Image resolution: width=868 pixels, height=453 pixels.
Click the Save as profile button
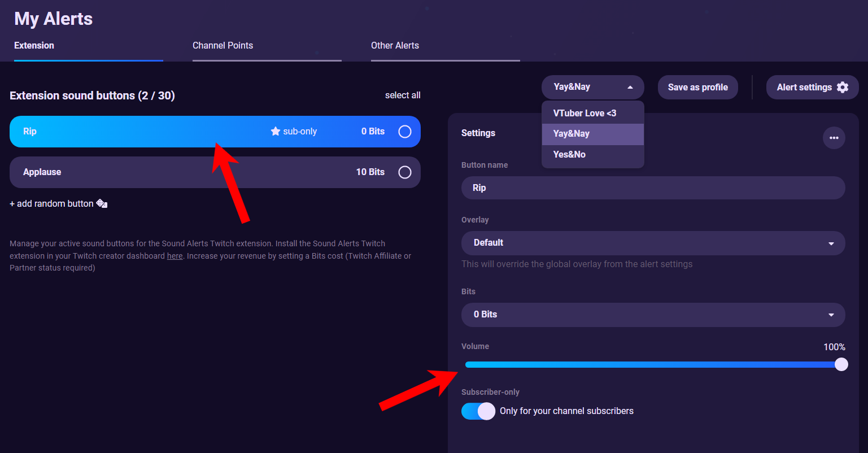pyautogui.click(x=697, y=87)
